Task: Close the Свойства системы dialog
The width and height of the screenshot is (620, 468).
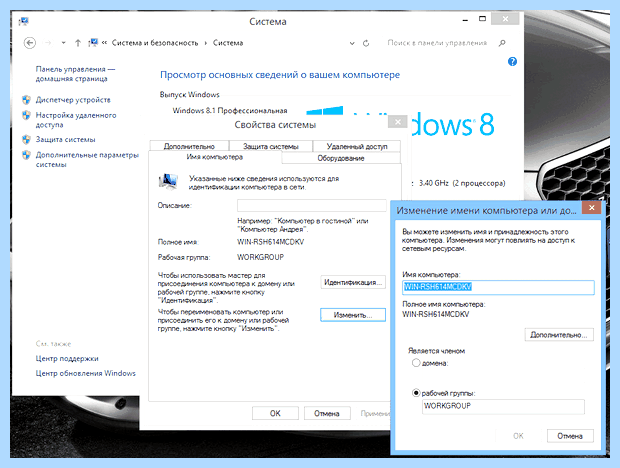Action: 398,122
